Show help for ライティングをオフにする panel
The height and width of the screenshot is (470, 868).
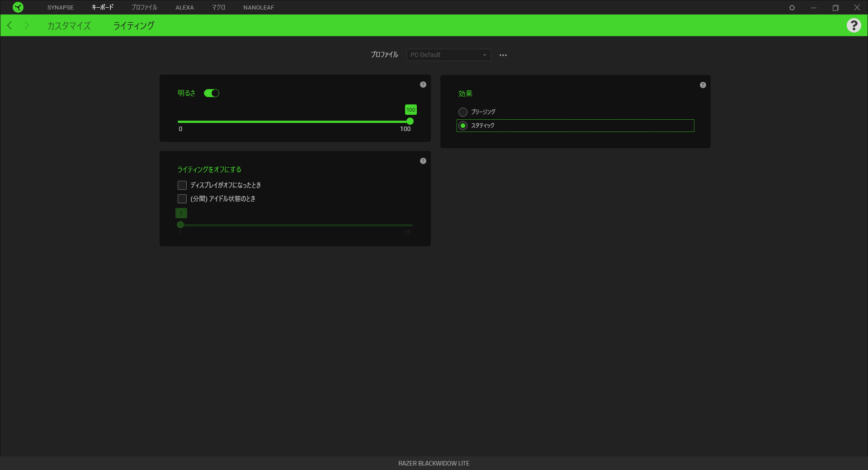(x=423, y=161)
